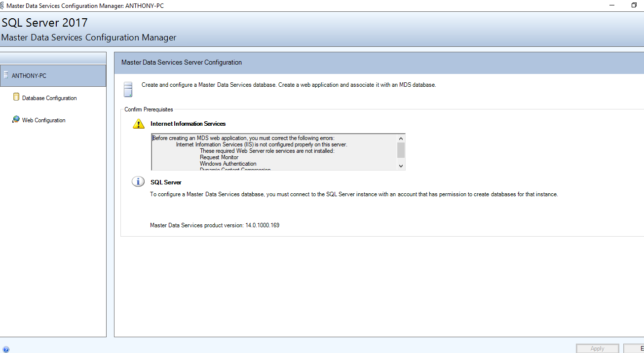
Task: Click the 'Request Monitor' line
Action: coord(219,157)
